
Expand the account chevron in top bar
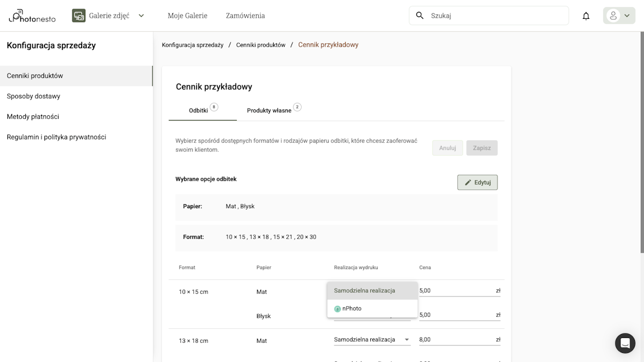click(626, 16)
